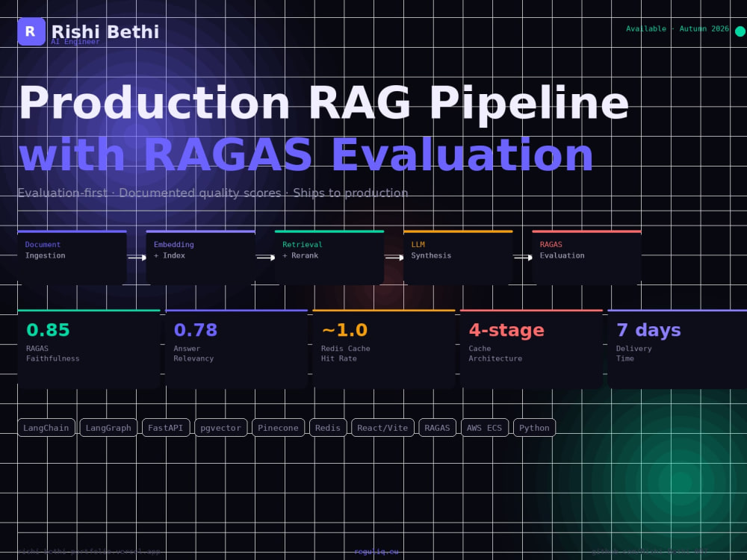Click the AWS ECS tag
The image size is (747, 560).
click(x=485, y=428)
